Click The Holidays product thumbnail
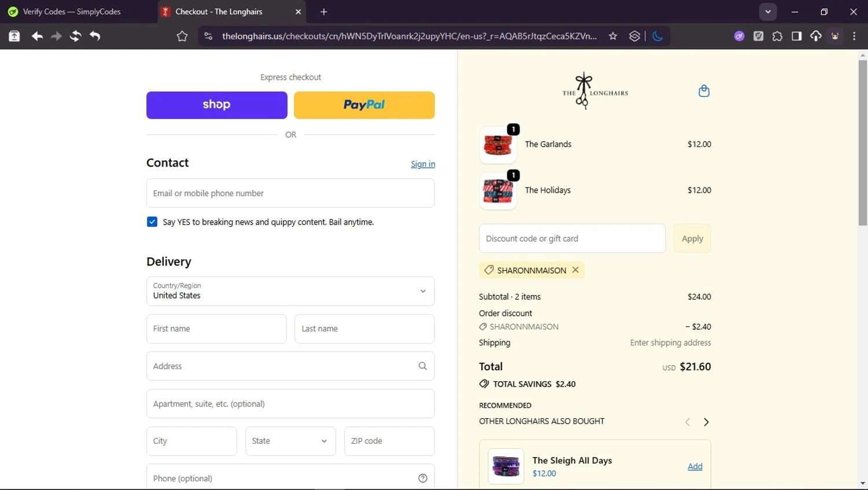The height and width of the screenshot is (490, 868). point(498,191)
